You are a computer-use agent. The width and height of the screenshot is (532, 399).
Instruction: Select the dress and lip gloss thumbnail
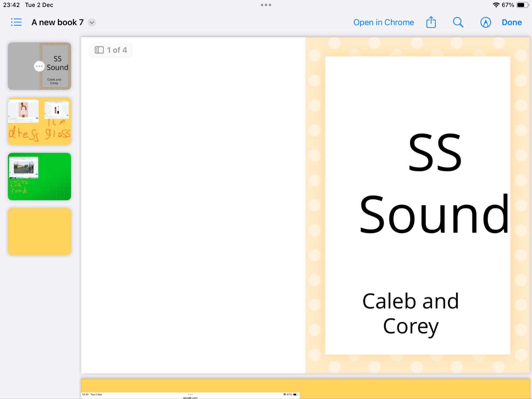tap(40, 121)
